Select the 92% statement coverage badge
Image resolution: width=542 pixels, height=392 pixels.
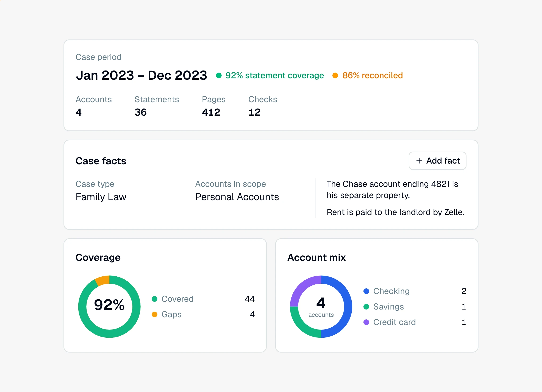coord(270,75)
